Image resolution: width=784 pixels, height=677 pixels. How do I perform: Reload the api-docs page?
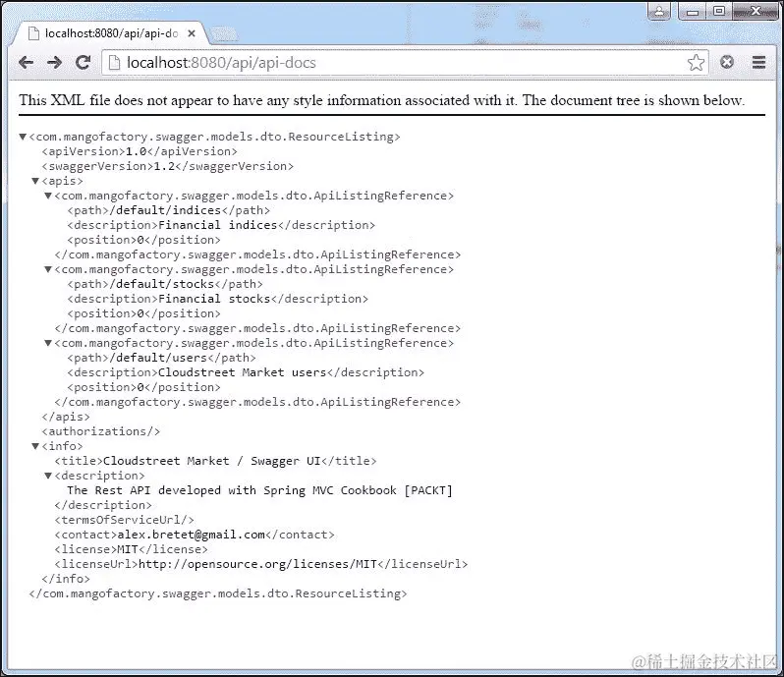pos(83,62)
